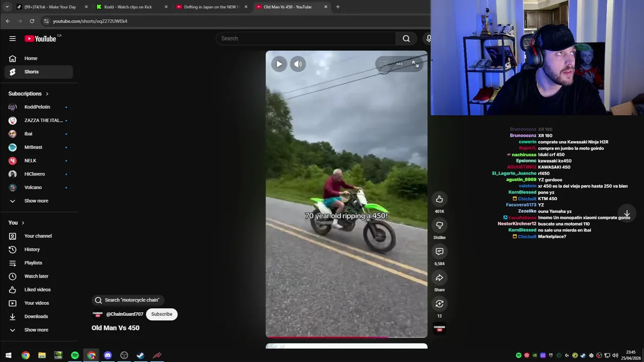Screen dimensions: 644x362
Task: Open Discord from the taskbar
Action: 108,355
